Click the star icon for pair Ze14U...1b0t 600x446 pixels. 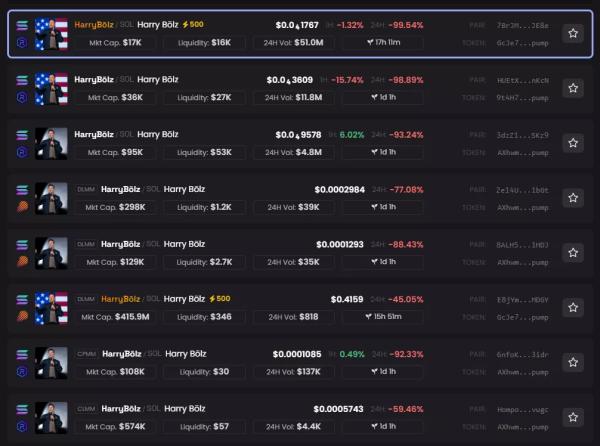click(x=572, y=198)
